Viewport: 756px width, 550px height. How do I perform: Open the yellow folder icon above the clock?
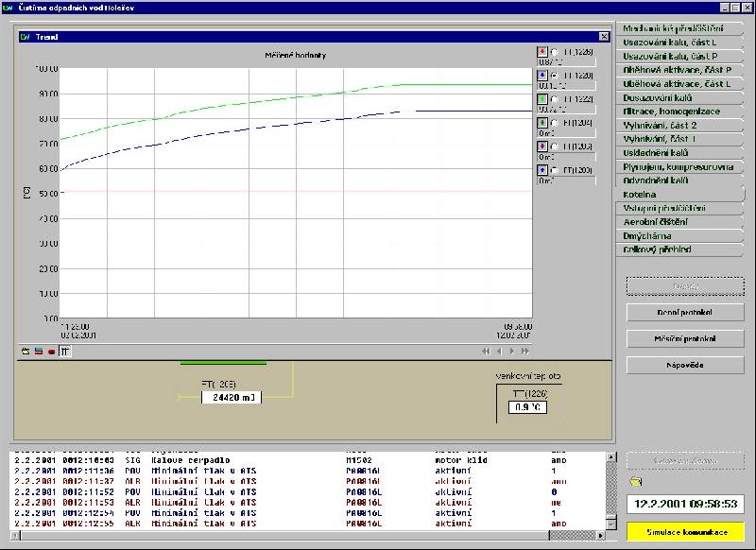pyautogui.click(x=635, y=482)
